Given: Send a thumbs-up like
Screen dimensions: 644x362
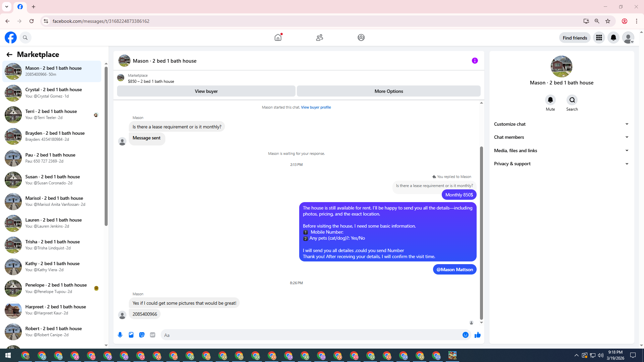Looking at the screenshot, I should pyautogui.click(x=478, y=335).
